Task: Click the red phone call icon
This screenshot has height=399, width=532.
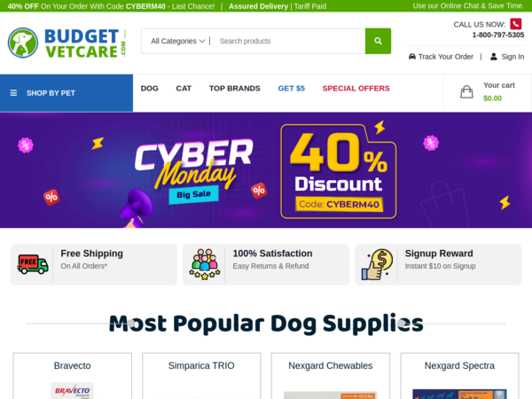Action: pos(516,24)
